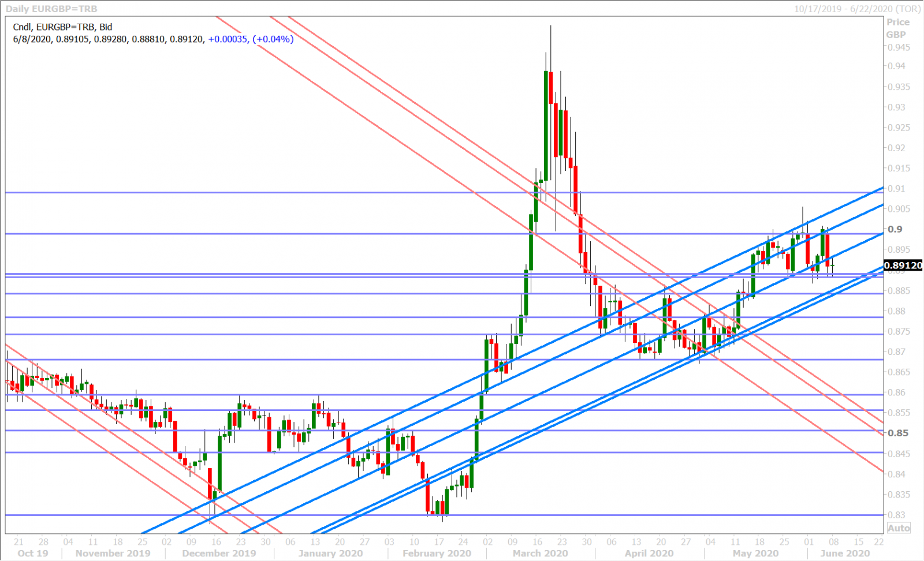
Task: Click the 'February 2020' month label
Action: click(x=437, y=553)
